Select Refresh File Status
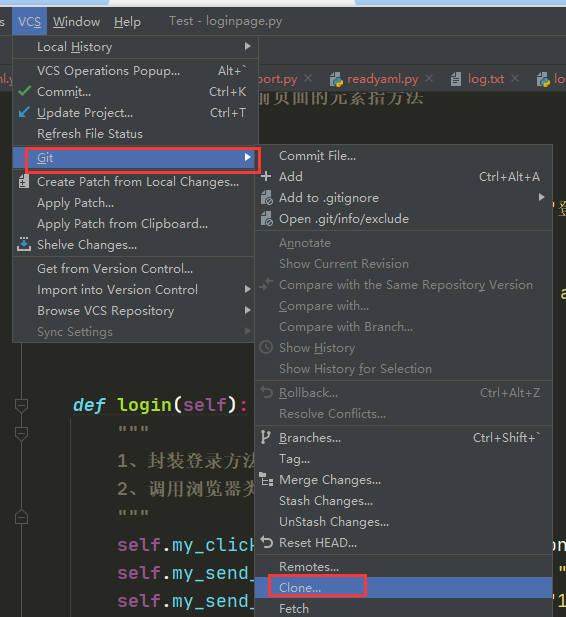This screenshot has width=566, height=617. click(135, 134)
